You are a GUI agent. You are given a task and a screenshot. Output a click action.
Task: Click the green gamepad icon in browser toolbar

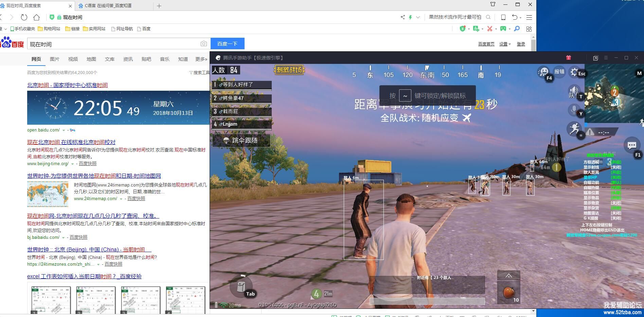click(503, 29)
